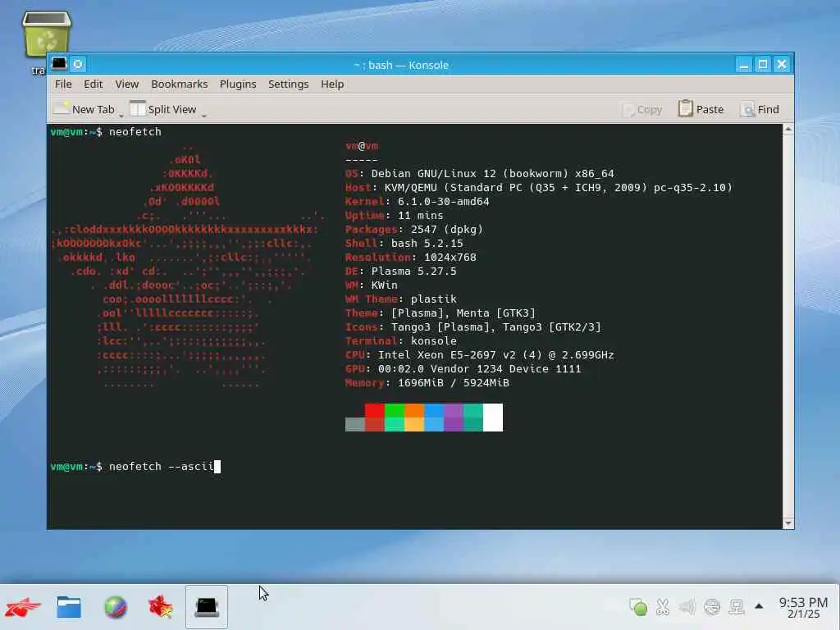Viewport: 840px width, 630px height.
Task: Click the Konsole task entry in taskbar
Action: [x=207, y=607]
